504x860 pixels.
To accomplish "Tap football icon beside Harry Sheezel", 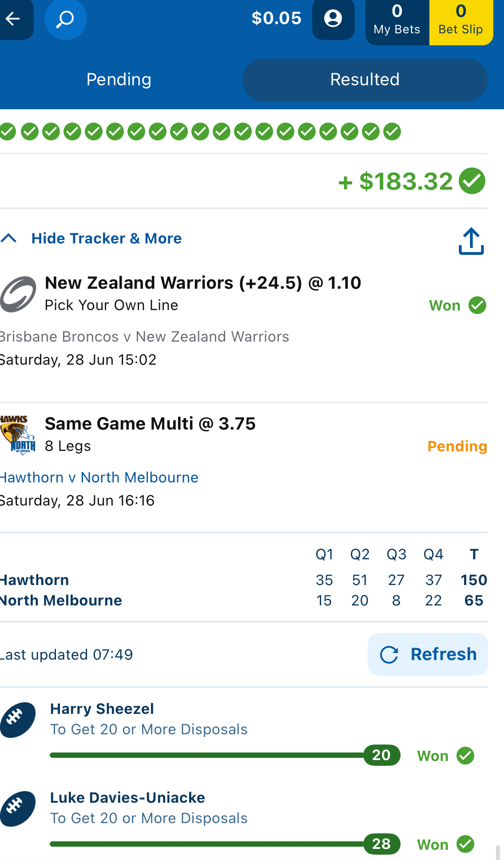I will click(18, 720).
